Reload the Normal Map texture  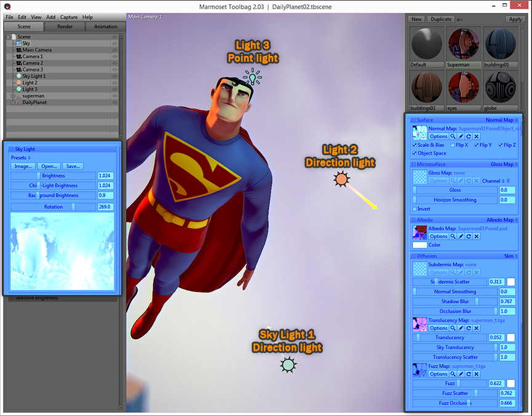click(469, 136)
